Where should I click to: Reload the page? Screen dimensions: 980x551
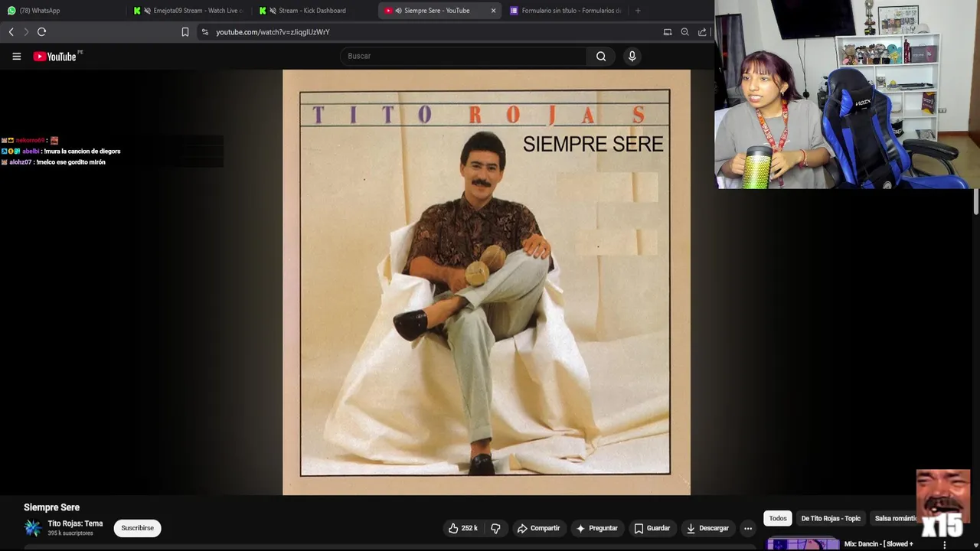click(41, 31)
